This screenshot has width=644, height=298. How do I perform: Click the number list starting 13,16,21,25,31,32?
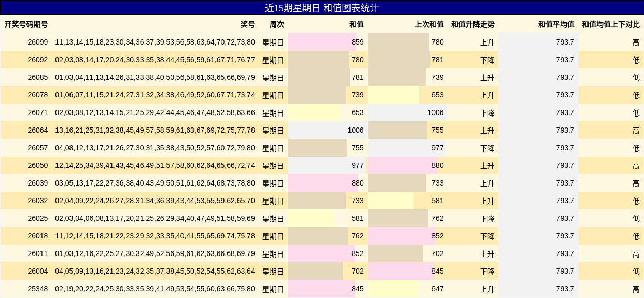[x=155, y=130]
